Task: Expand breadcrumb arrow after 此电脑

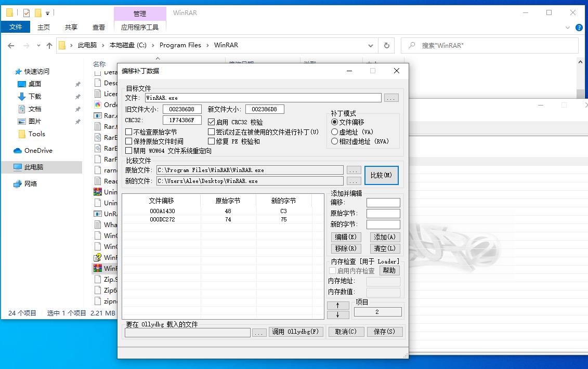Action: (103, 45)
